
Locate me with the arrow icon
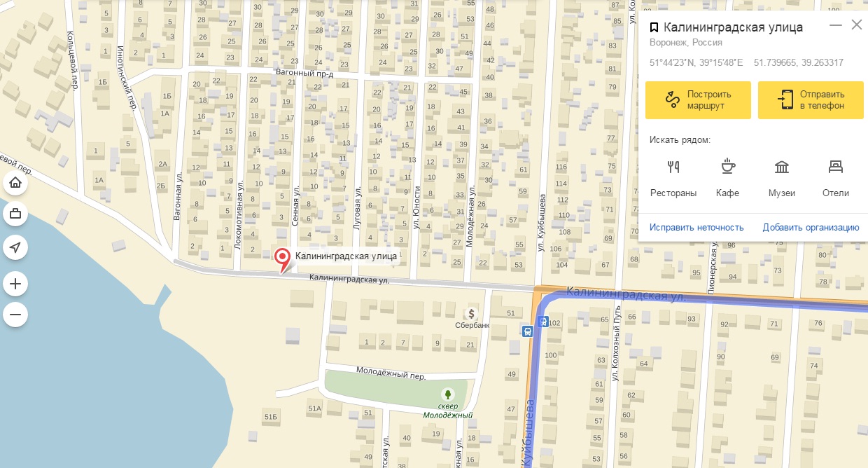click(15, 247)
